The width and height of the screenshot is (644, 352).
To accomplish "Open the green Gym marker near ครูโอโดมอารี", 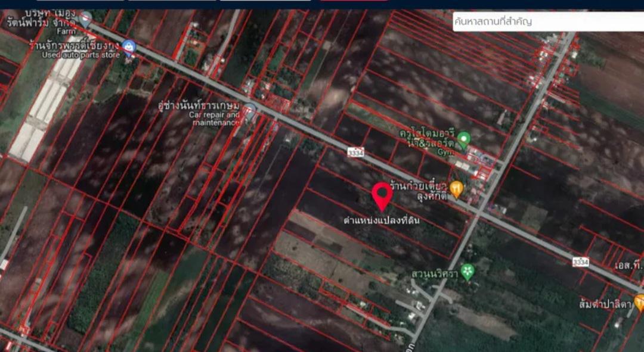I will 464,140.
